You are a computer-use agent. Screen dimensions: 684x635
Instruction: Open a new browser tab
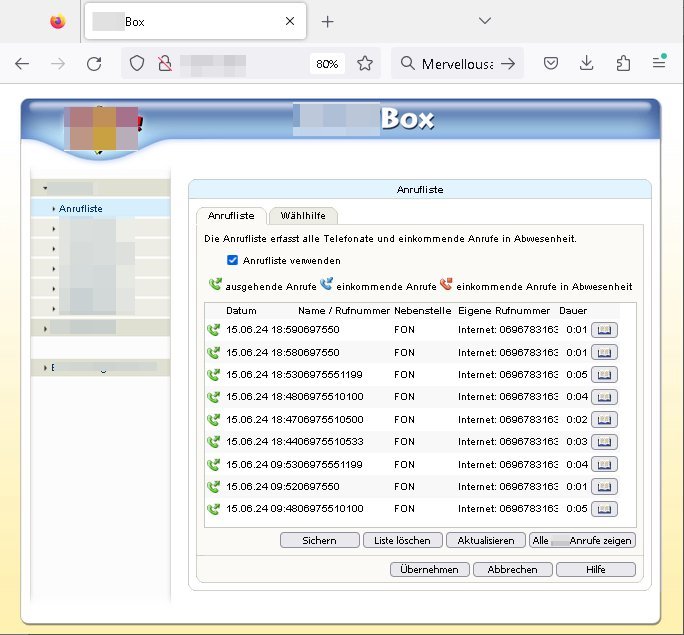coord(327,21)
